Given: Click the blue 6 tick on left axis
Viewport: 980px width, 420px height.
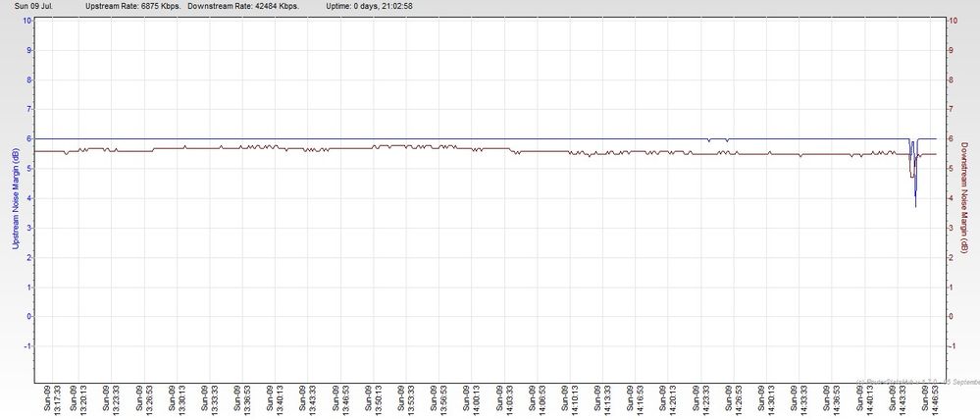Looking at the screenshot, I should point(36,138).
